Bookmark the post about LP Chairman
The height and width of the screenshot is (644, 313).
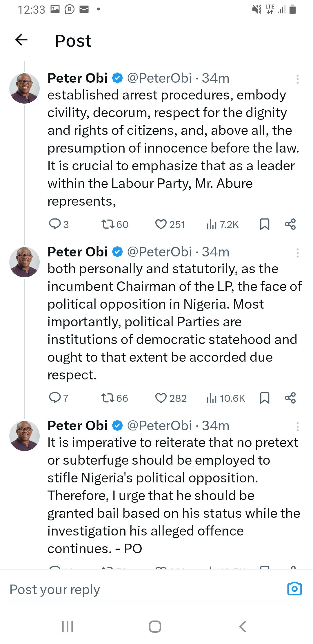click(x=264, y=398)
